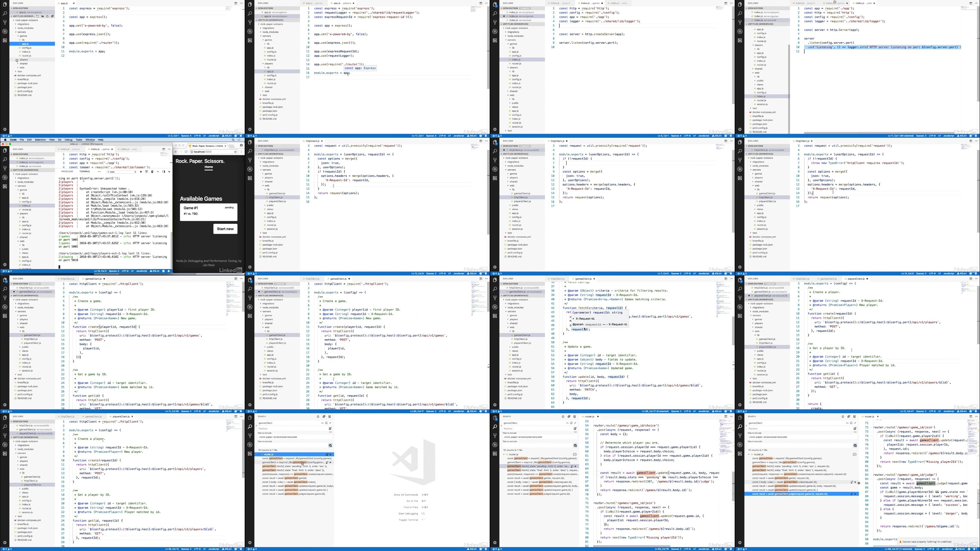Collapse highlighted router.js results in the logo window
This screenshot has height=551, width=980.
click(259, 455)
